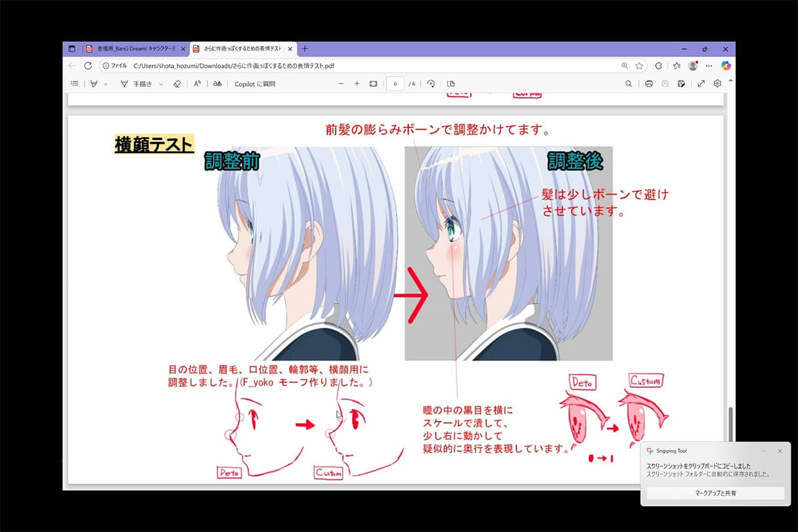Zoom out with the minus button

(341, 84)
